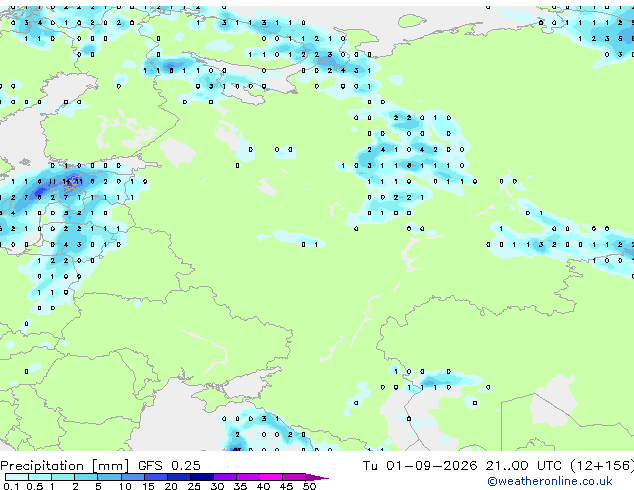Pick the 1–2 mm legend color swatch
Viewport: 634px width, 490px height.
[x=63, y=477]
